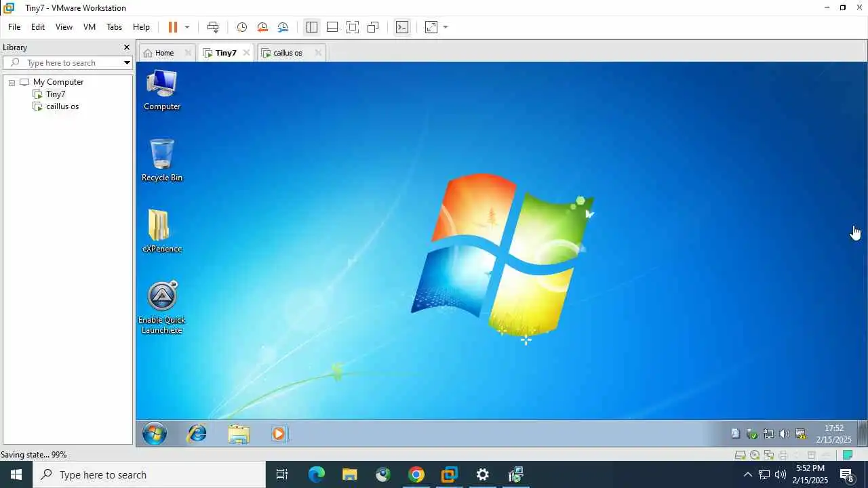Select the Computer desktop icon in guest
868x488 pixels.
coord(162,90)
